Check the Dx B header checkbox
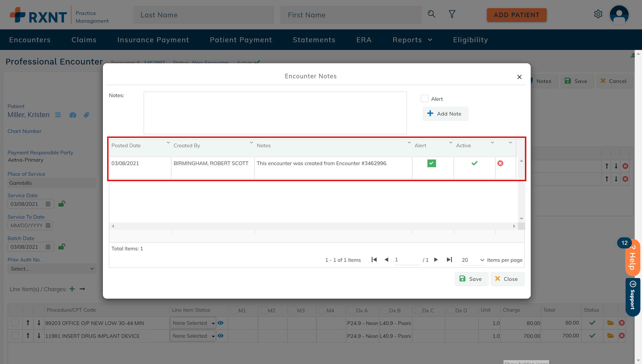This screenshot has width=642, height=364. tap(385, 310)
